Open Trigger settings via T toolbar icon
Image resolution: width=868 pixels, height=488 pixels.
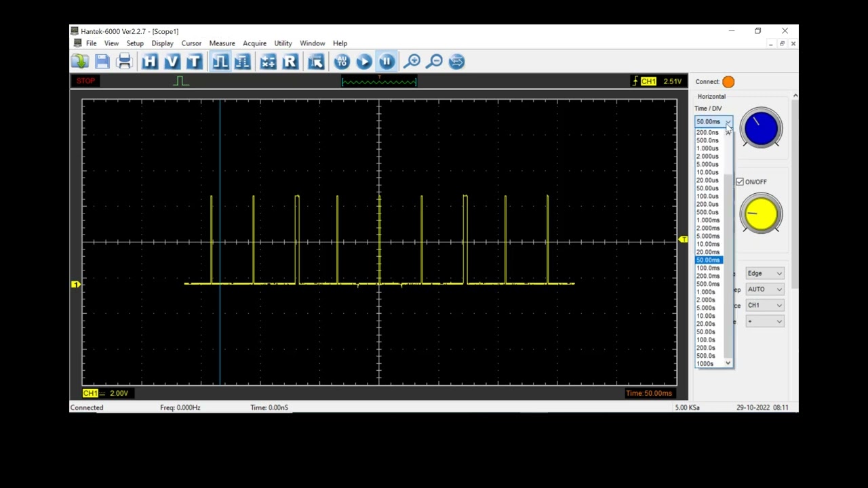195,62
